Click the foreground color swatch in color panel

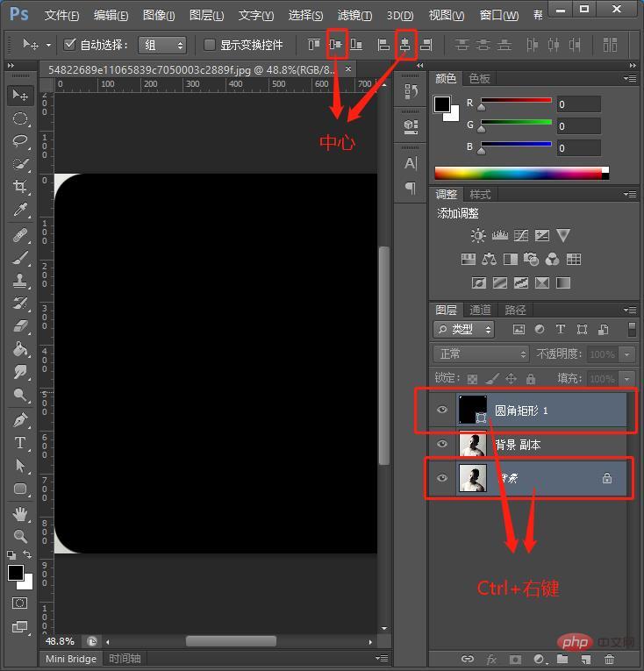point(442,104)
